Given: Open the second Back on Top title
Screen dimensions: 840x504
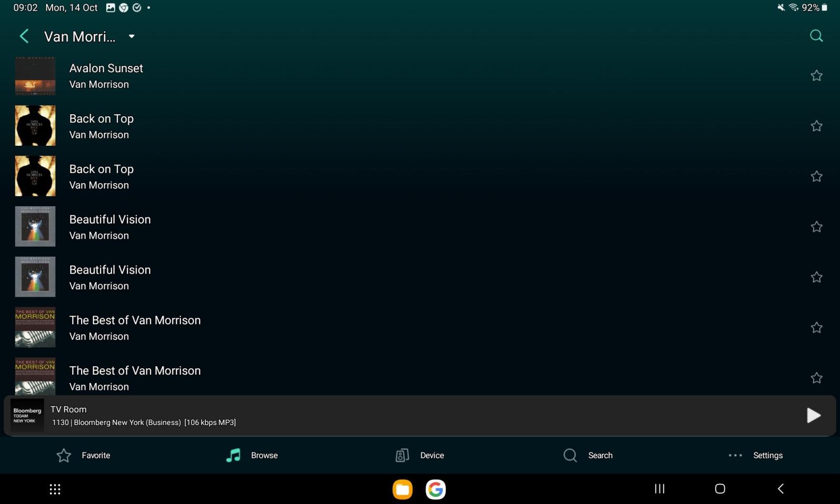Looking at the screenshot, I should click(102, 169).
